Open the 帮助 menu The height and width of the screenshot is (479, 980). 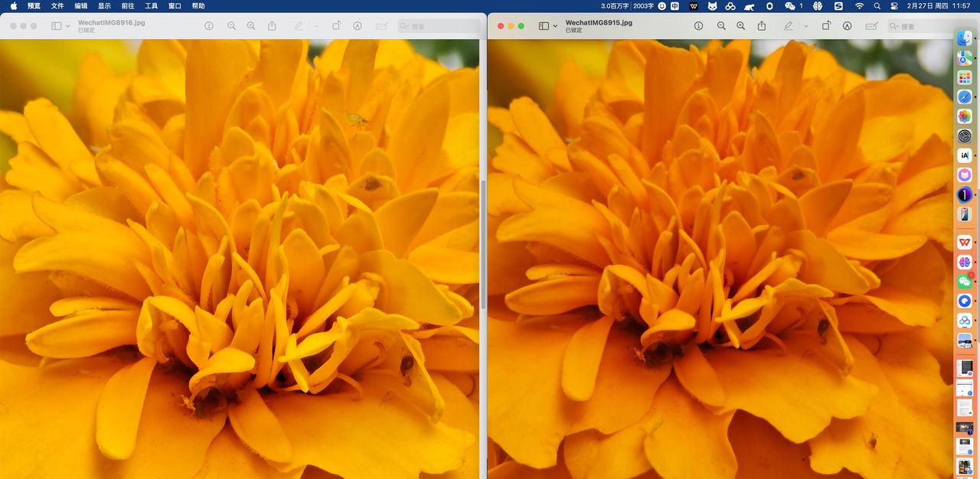click(198, 5)
